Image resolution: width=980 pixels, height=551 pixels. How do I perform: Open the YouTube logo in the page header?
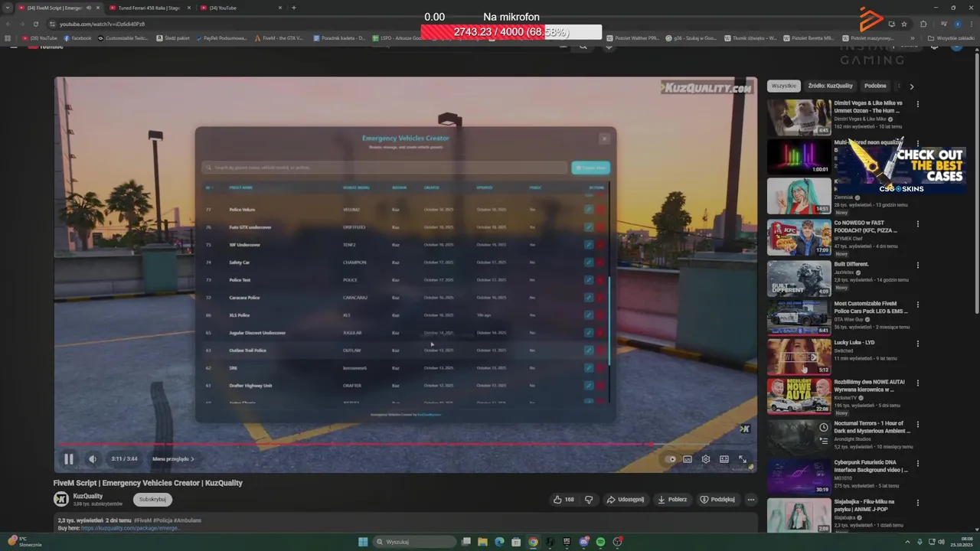46,47
